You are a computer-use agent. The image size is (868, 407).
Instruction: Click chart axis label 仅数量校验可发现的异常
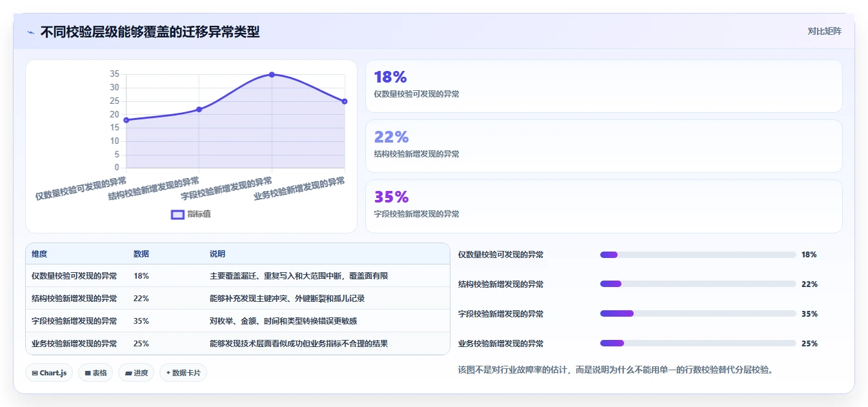81,188
